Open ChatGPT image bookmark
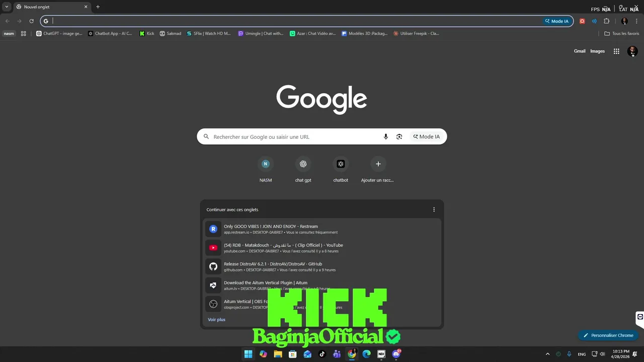 coord(59,34)
